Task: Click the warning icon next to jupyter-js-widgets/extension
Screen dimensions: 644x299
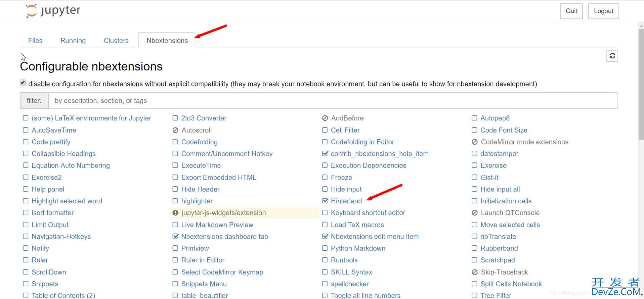Action: 175,213
